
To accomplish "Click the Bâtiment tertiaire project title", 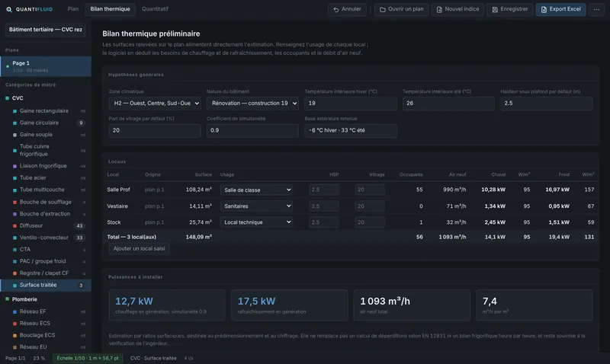I will [46, 30].
